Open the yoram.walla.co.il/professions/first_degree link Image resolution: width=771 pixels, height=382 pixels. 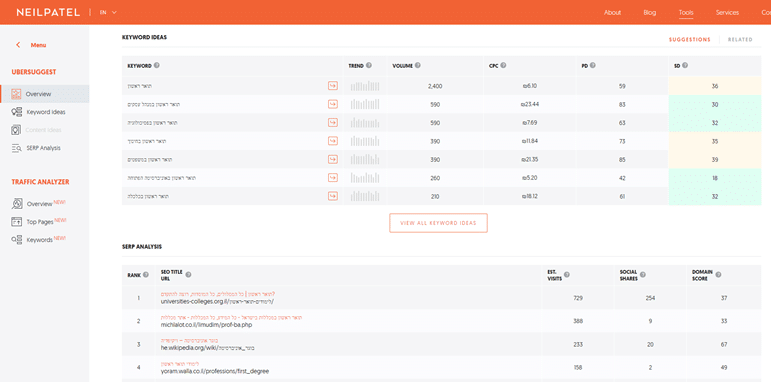pos(215,371)
